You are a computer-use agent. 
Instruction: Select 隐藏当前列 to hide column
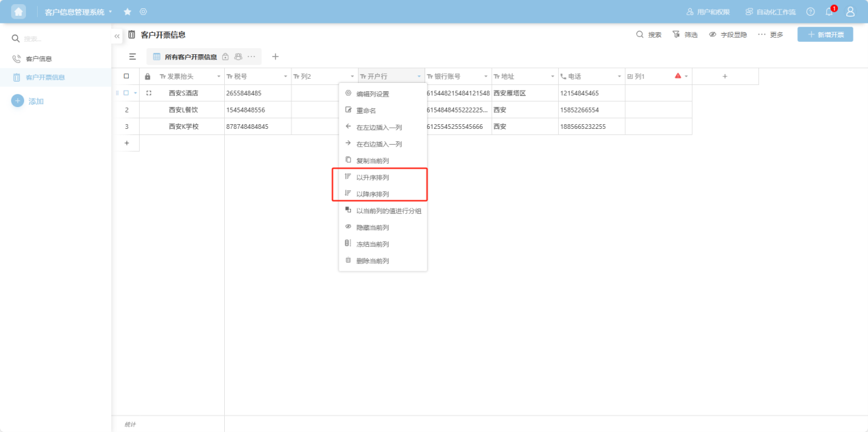click(372, 228)
